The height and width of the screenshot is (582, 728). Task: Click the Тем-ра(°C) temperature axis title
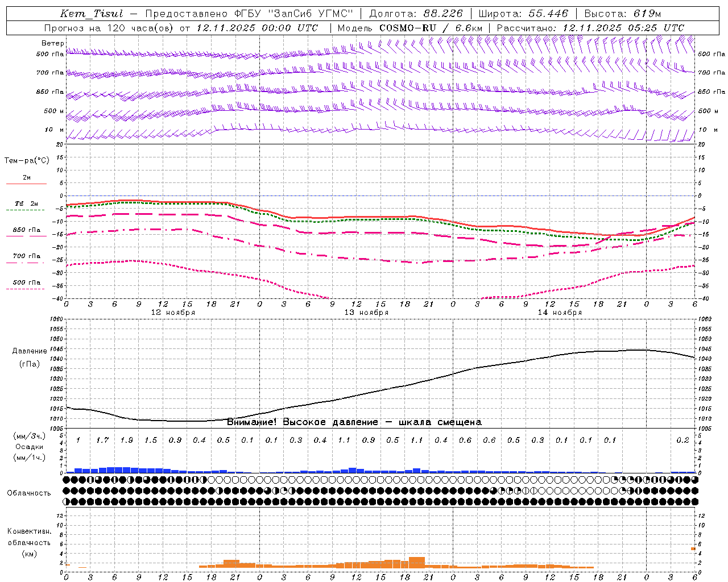pyautogui.click(x=27, y=161)
